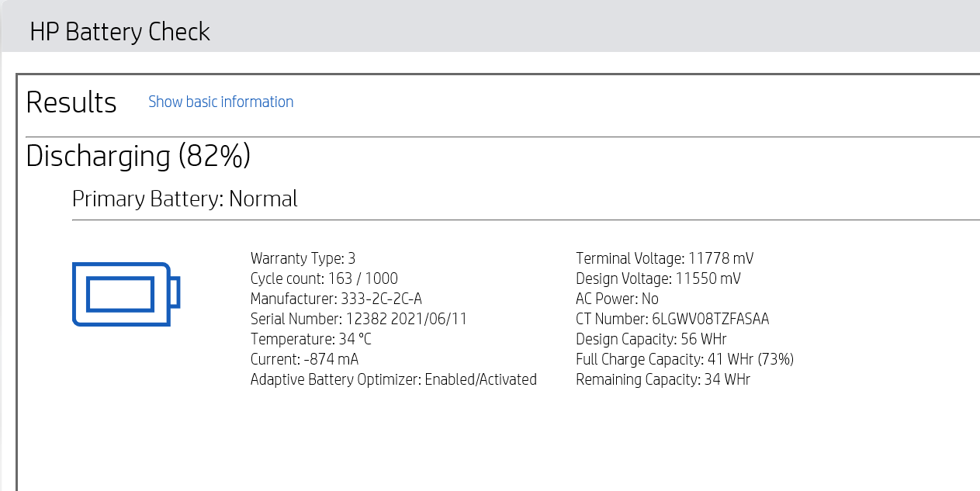Select the AC Power: No status

[616, 299]
